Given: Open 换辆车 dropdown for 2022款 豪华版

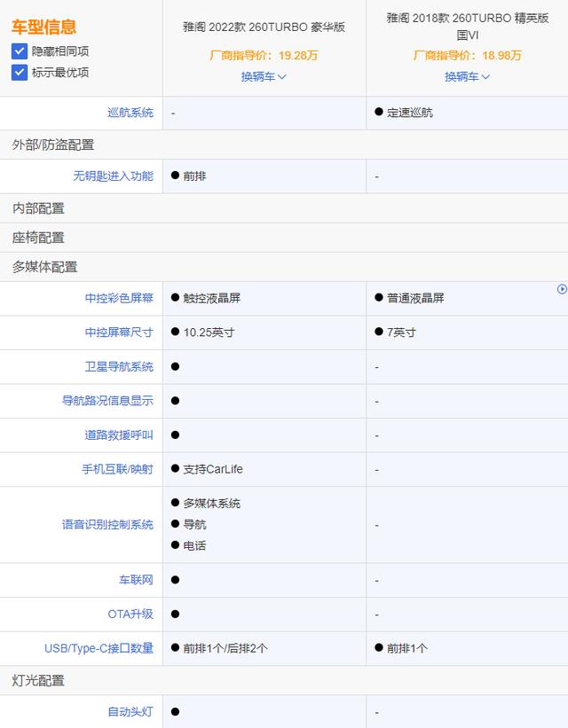Looking at the screenshot, I should click(264, 76).
